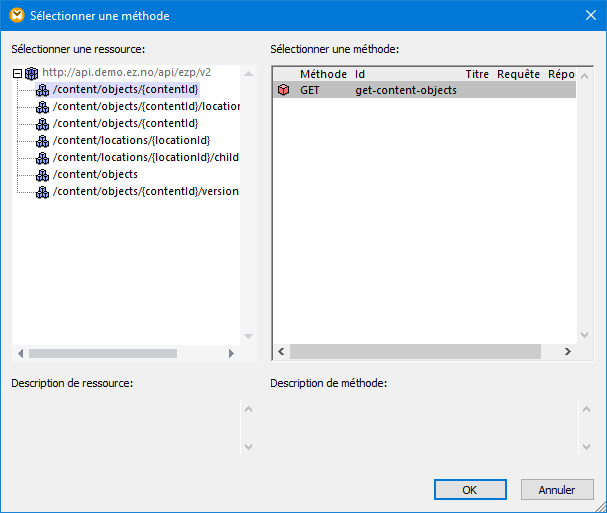Click the root API server icon
Image resolution: width=607 pixels, height=513 pixels.
tap(31, 73)
